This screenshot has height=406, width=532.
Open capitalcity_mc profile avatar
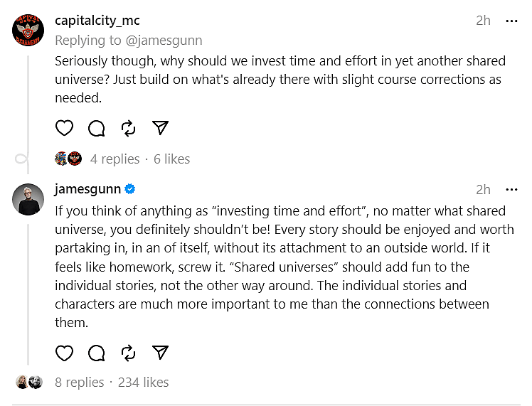(x=29, y=30)
